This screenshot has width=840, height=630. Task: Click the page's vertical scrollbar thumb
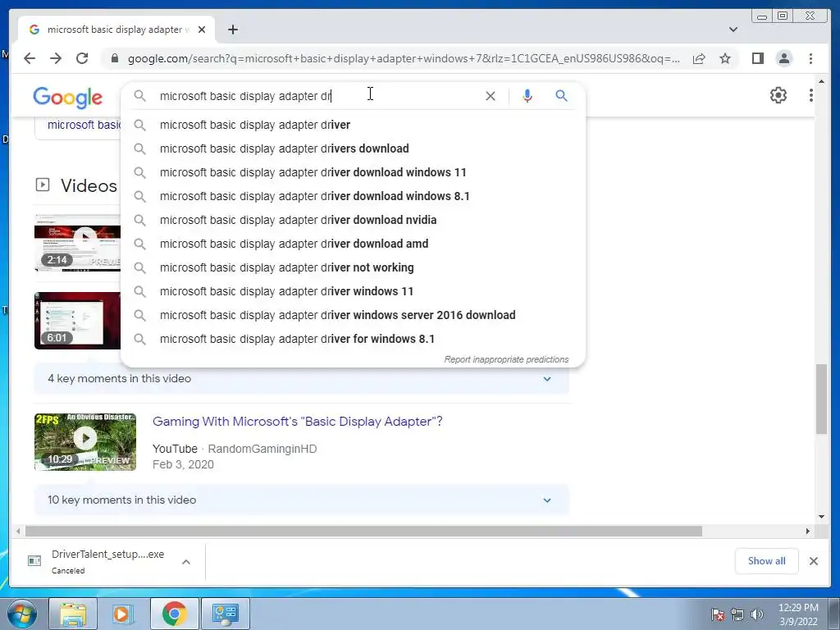click(822, 399)
